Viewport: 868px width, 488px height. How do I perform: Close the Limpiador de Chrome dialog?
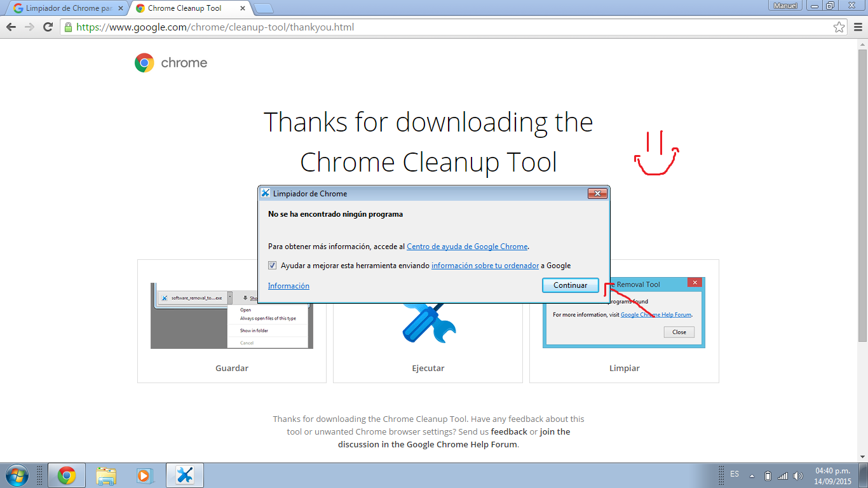pos(597,193)
